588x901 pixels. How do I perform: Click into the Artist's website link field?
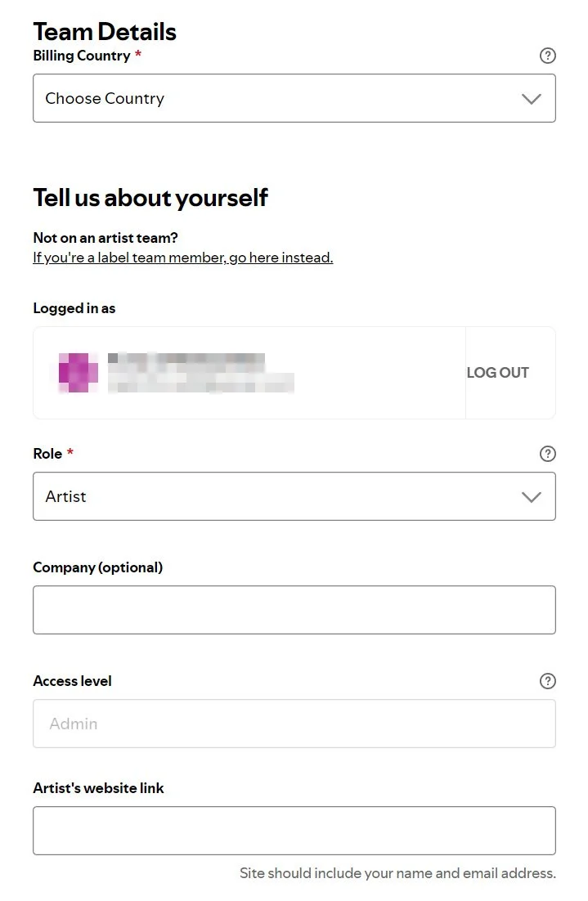tap(294, 831)
